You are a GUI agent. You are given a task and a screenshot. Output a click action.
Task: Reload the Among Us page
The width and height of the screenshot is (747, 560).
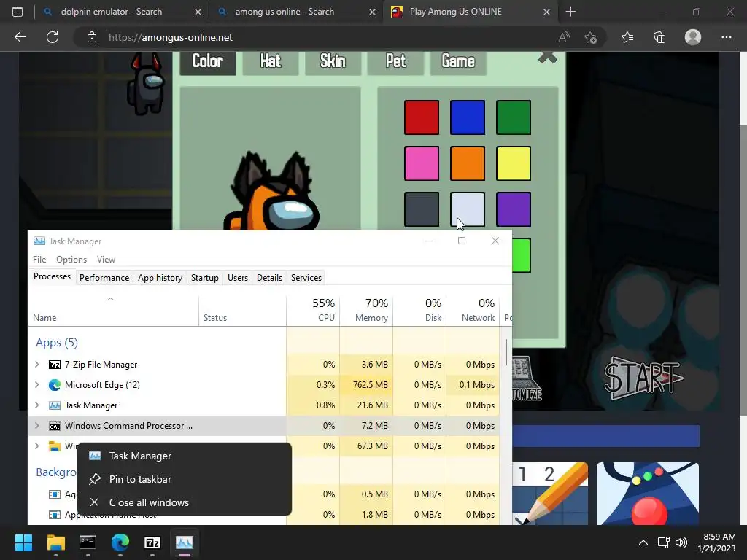pyautogui.click(x=53, y=37)
